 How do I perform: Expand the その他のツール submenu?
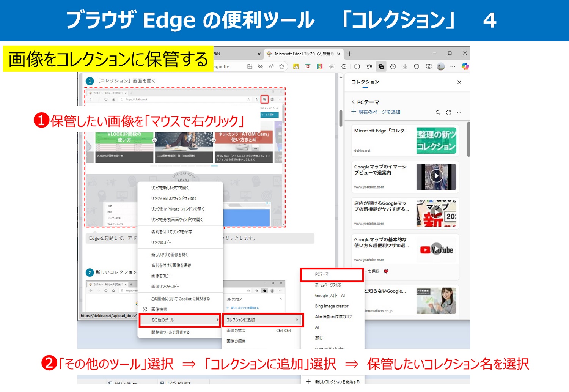180,320
